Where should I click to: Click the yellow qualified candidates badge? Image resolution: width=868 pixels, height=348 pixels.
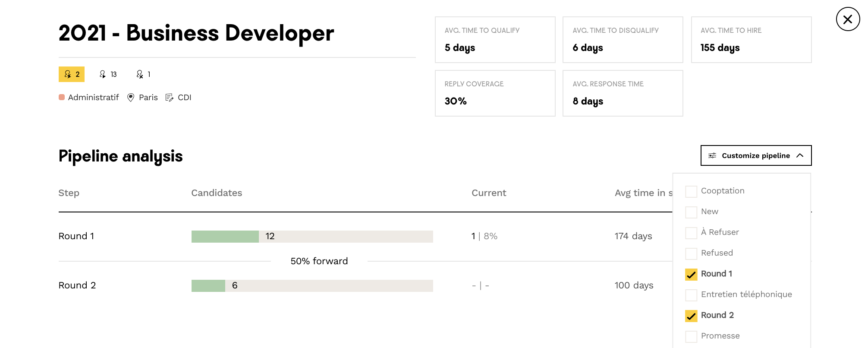pos(72,74)
